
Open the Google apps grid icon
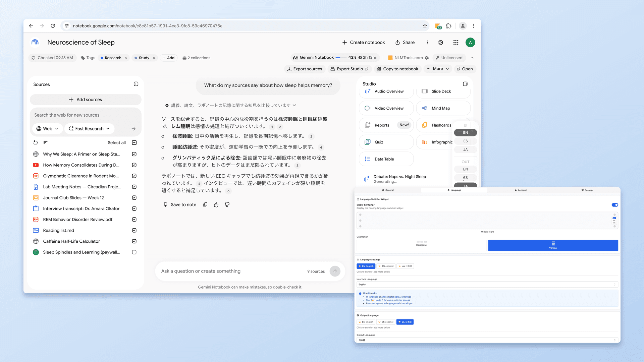(x=456, y=43)
